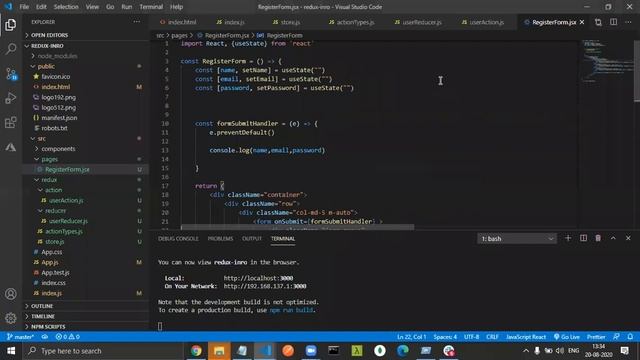Click Prettier in the status bar
The height and width of the screenshot is (360, 640).
click(x=596, y=337)
